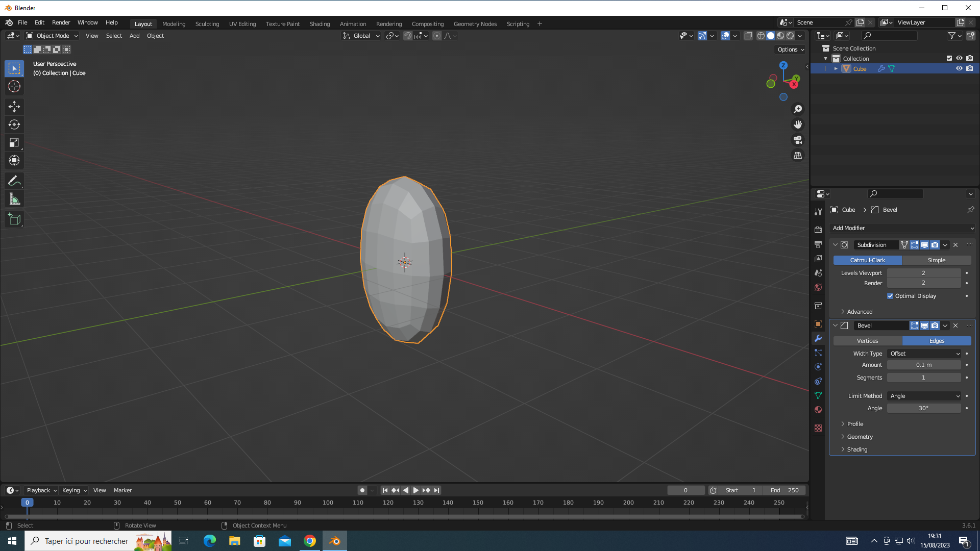Toggle X-Ray display in viewport header
980x551 pixels.
point(748,36)
